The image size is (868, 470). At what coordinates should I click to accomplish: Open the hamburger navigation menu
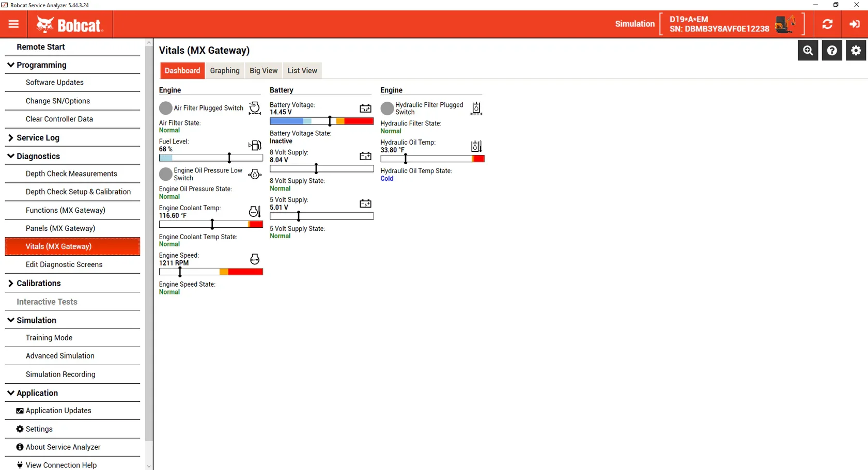tap(13, 24)
